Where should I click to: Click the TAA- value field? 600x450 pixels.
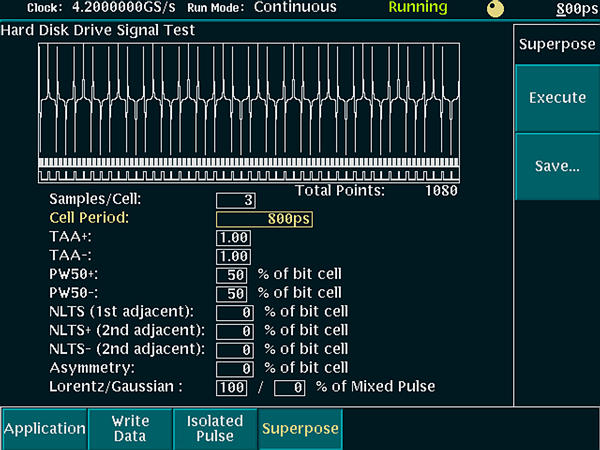coord(232,256)
